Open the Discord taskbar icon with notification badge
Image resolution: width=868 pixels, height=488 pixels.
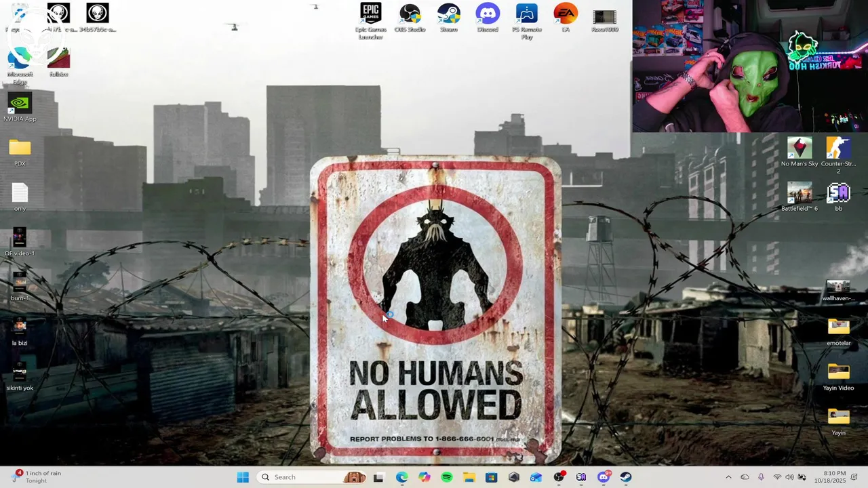(604, 477)
